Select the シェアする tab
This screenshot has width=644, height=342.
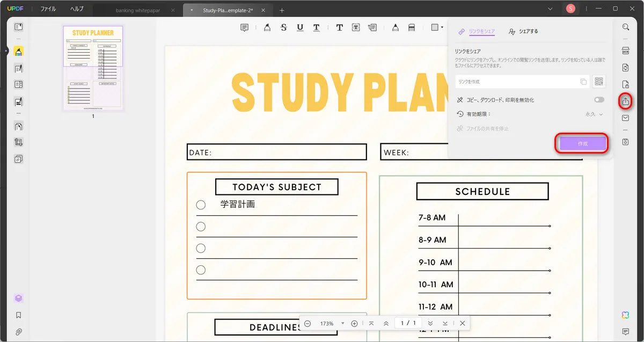coord(523,32)
